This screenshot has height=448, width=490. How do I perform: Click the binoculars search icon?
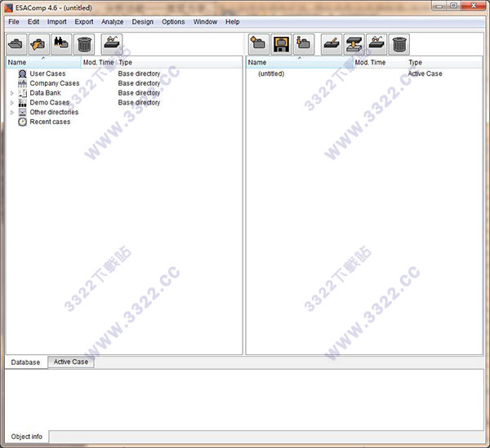(61, 44)
